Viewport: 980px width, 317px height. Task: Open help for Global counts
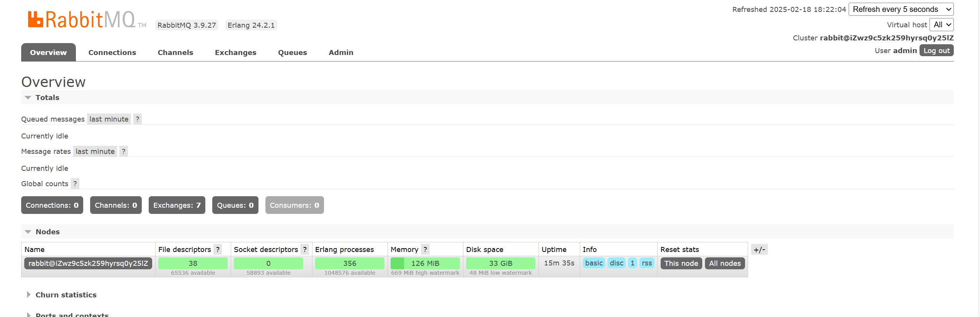coord(75,184)
